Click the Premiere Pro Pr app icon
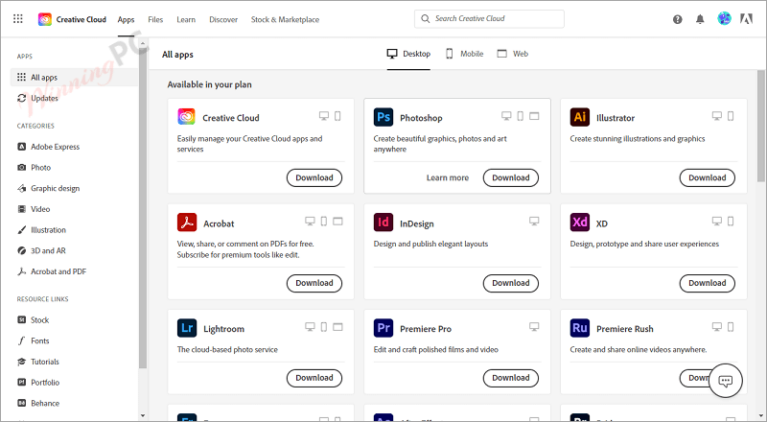Viewport: 767px width, 422px height. pyautogui.click(x=383, y=328)
